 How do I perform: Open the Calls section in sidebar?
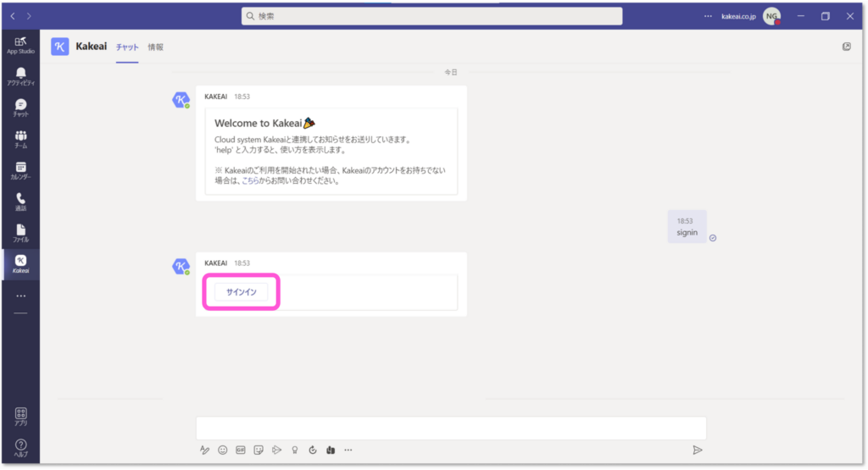(x=20, y=202)
